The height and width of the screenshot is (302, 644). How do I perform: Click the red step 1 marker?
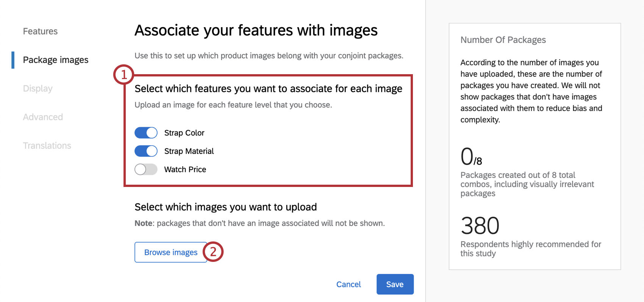[x=123, y=75]
